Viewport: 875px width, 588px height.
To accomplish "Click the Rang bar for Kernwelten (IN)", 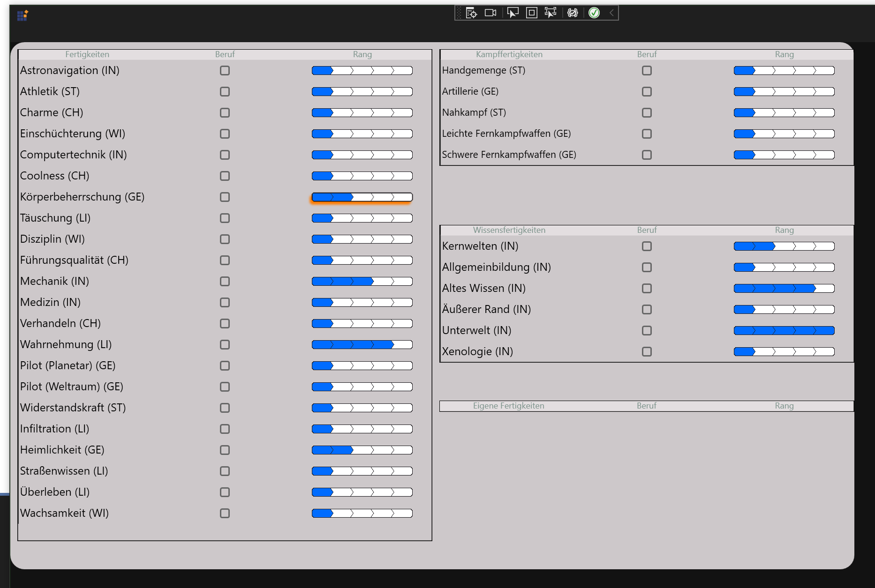I will (784, 246).
